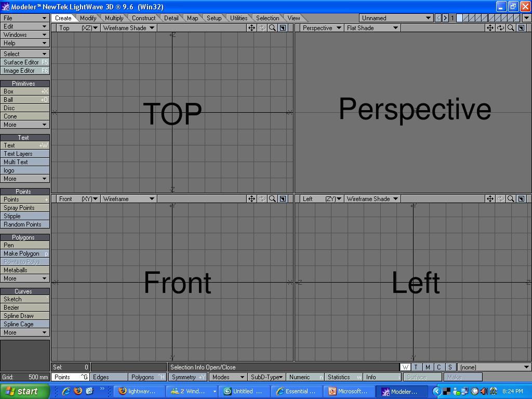Click the rotate icon in Perspective viewport
The width and height of the screenshot is (532, 399).
pos(500,28)
